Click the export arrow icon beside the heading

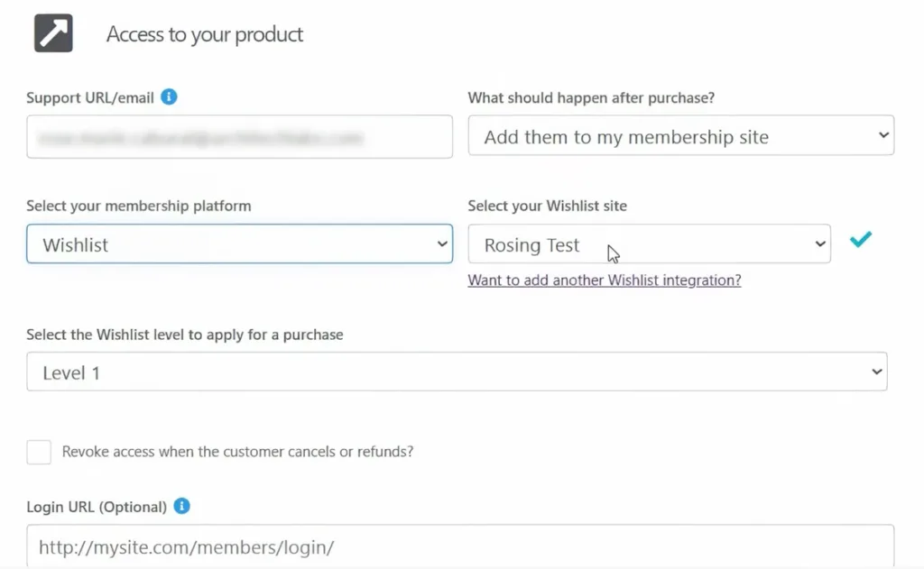52,32
